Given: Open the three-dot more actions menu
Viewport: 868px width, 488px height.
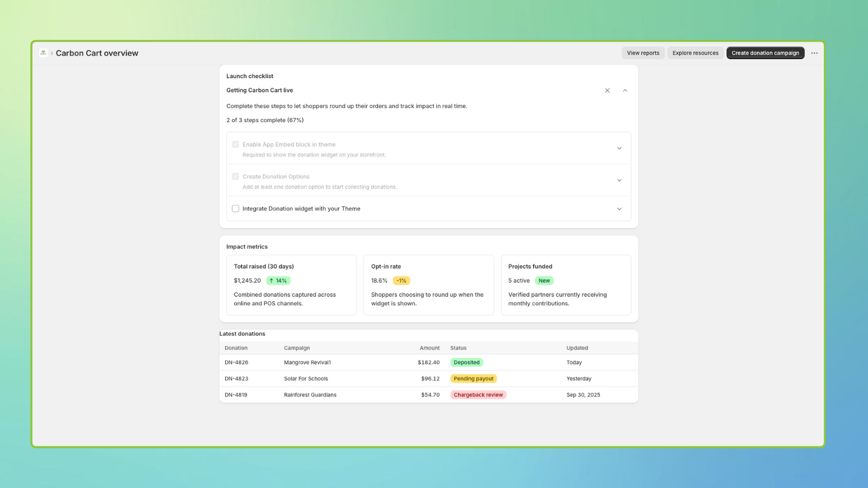Looking at the screenshot, I should [814, 53].
